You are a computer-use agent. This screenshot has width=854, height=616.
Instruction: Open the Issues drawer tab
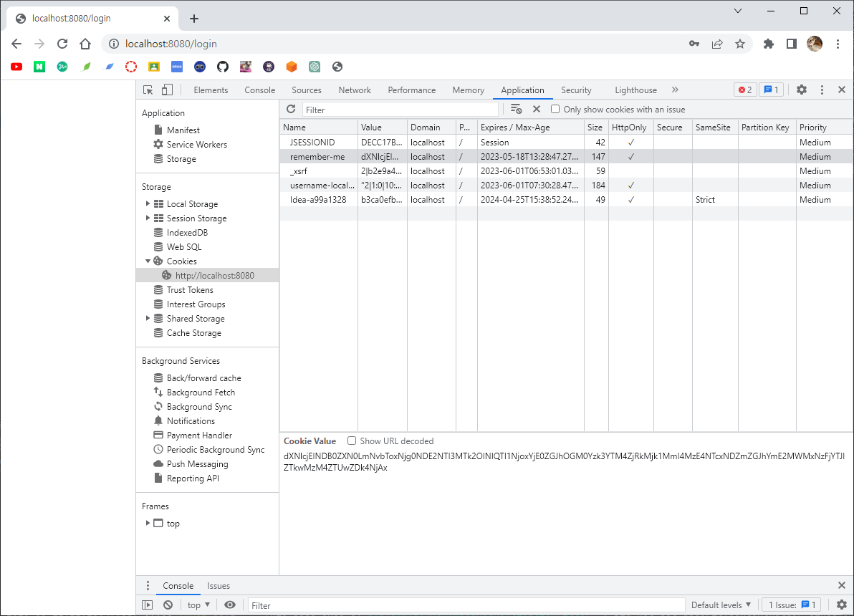click(x=219, y=585)
